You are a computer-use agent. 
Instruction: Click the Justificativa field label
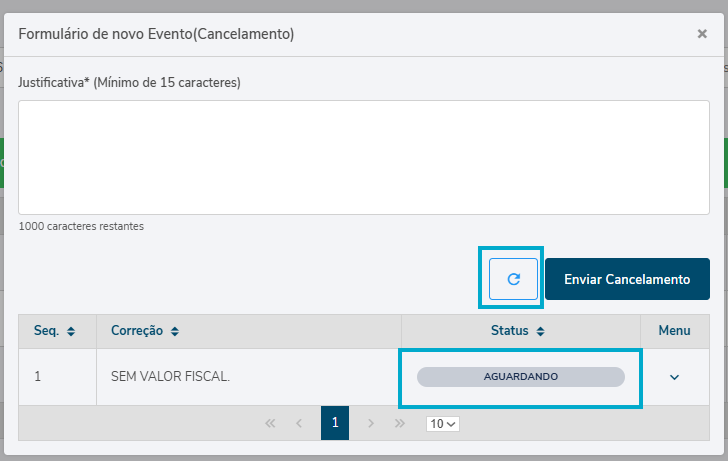(x=129, y=82)
